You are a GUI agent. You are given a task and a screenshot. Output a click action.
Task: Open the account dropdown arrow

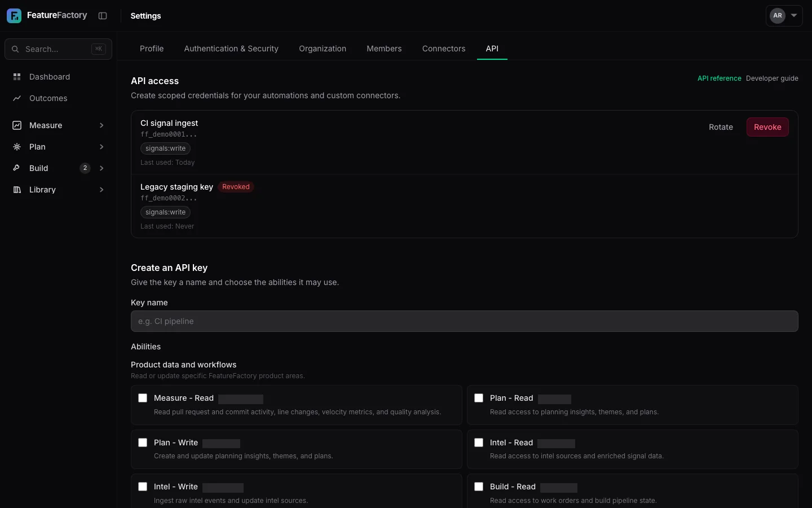click(794, 16)
